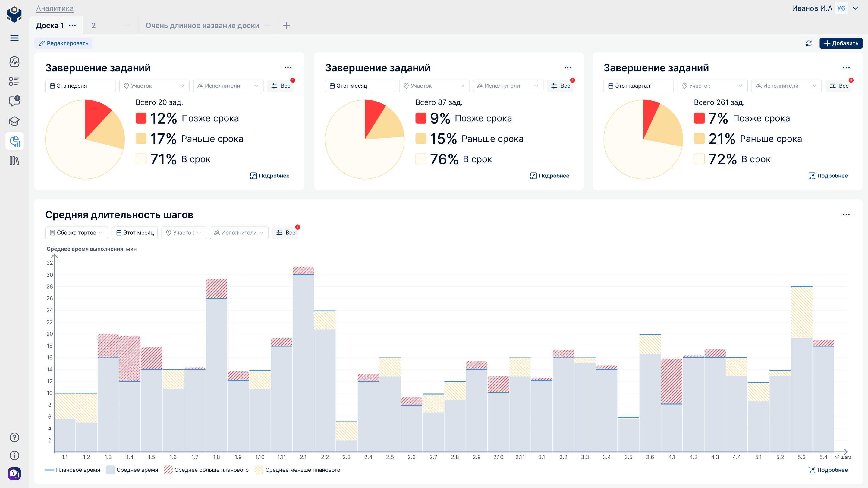
Task: Open Подробнее in Этот квартал widget
Action: [x=828, y=176]
